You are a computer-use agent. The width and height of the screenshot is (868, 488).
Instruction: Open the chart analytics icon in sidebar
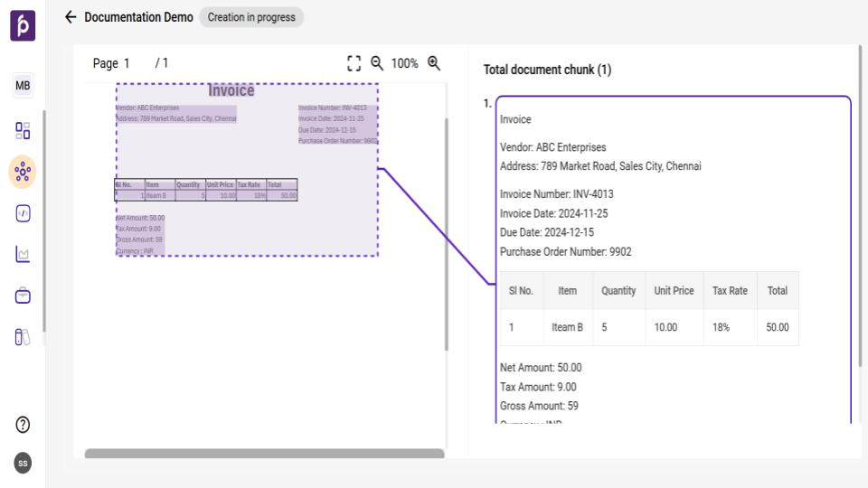23,255
